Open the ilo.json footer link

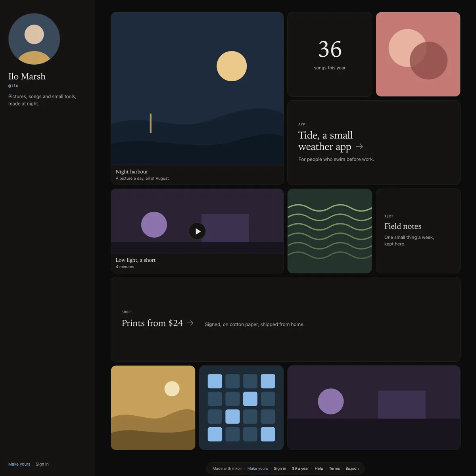pyautogui.click(x=352, y=468)
